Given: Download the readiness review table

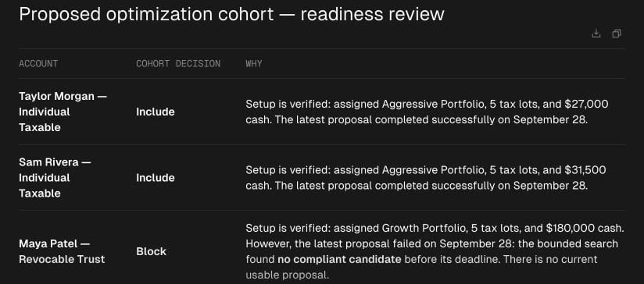Looking at the screenshot, I should [596, 34].
